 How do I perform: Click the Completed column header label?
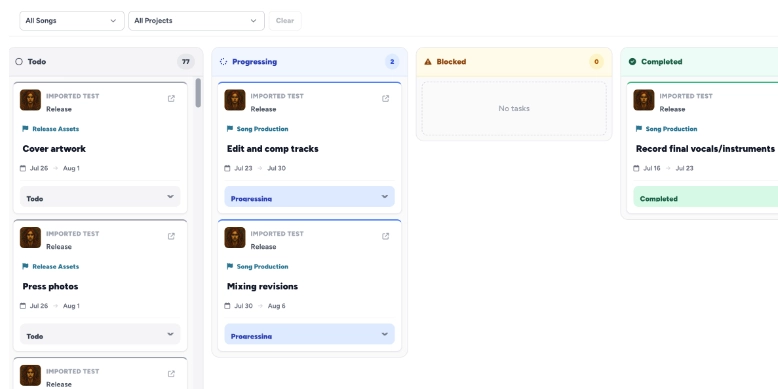point(661,62)
